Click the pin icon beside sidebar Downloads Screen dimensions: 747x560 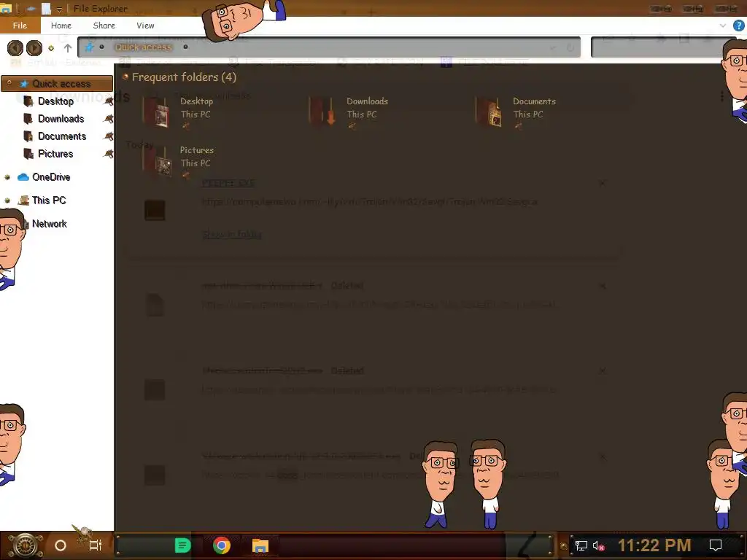[x=109, y=119]
